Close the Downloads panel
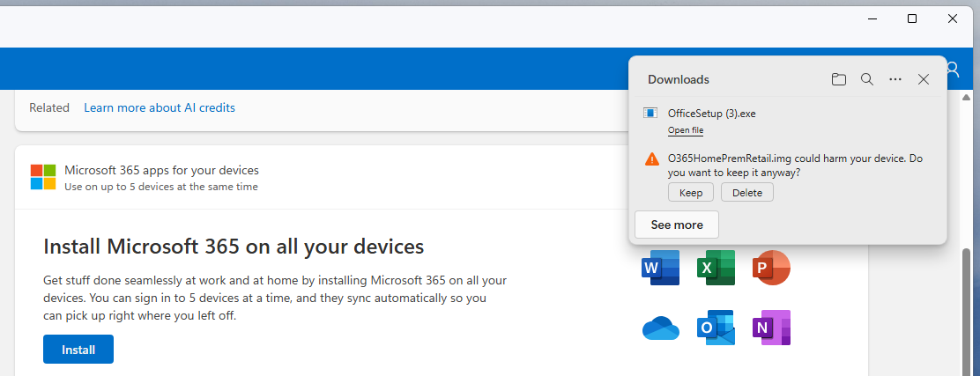The width and height of the screenshot is (980, 376). (923, 79)
